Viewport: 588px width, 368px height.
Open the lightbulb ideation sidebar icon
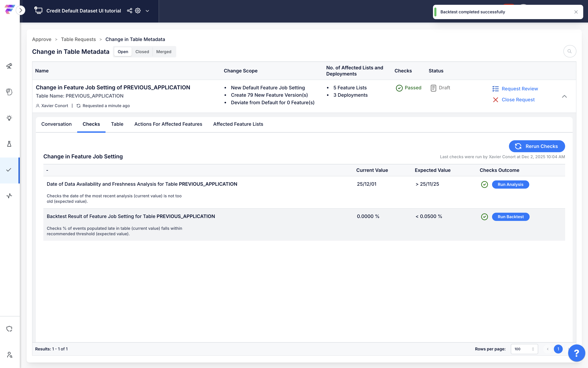(x=9, y=118)
